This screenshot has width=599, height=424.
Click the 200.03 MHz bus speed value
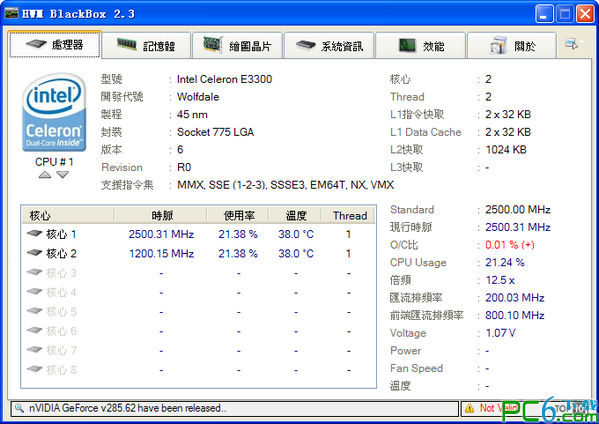coord(515,298)
